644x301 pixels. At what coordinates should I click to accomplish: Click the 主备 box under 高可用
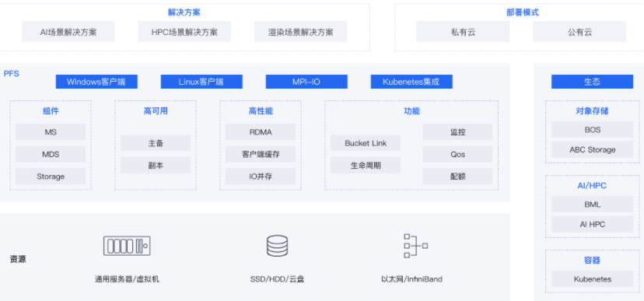click(156, 143)
